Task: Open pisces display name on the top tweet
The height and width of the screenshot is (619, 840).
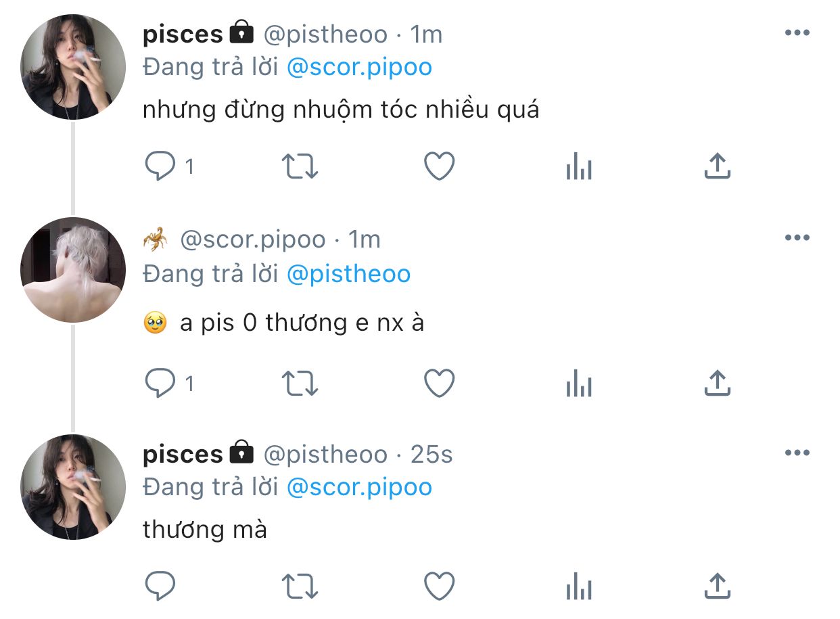Action: coord(183,34)
